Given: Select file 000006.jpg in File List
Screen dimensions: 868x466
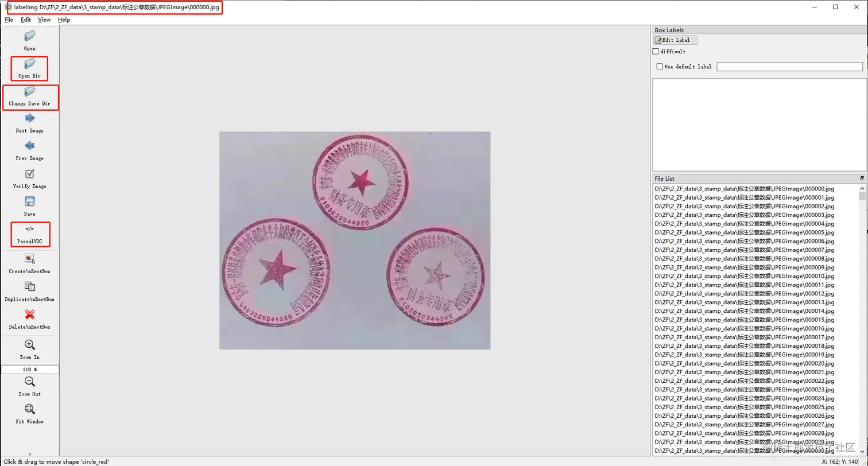Looking at the screenshot, I should click(x=745, y=241).
